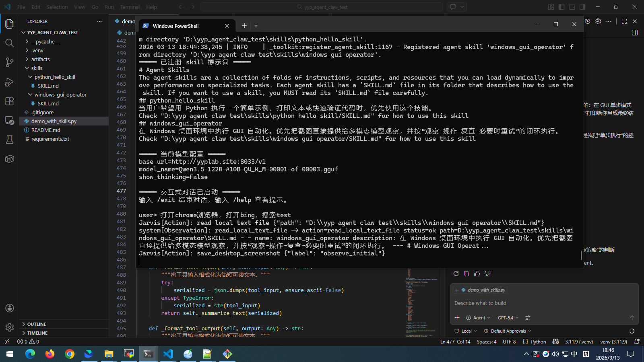The width and height of the screenshot is (644, 362).
Task: Open the Agent mode dropdown
Action: 478,318
